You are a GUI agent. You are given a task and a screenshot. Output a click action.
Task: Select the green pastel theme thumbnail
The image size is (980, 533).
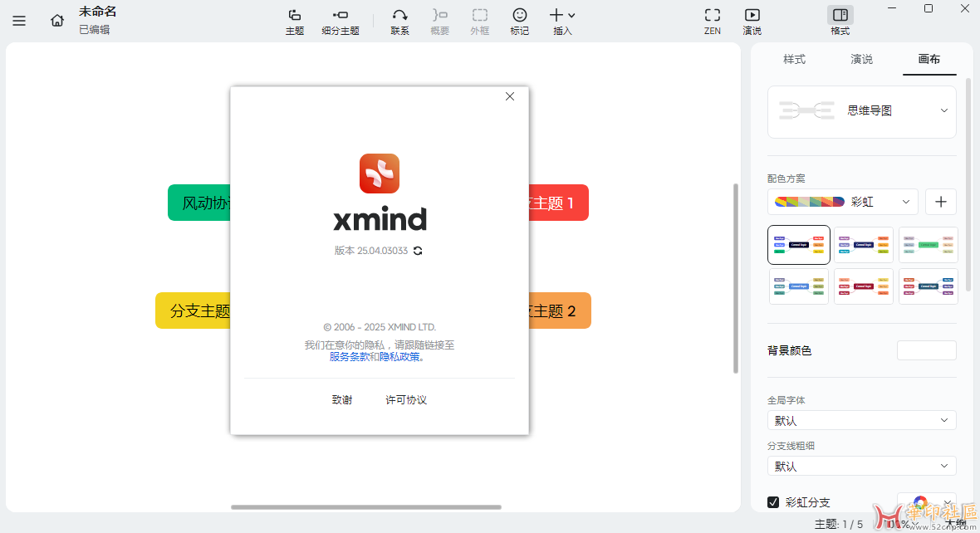coord(929,245)
